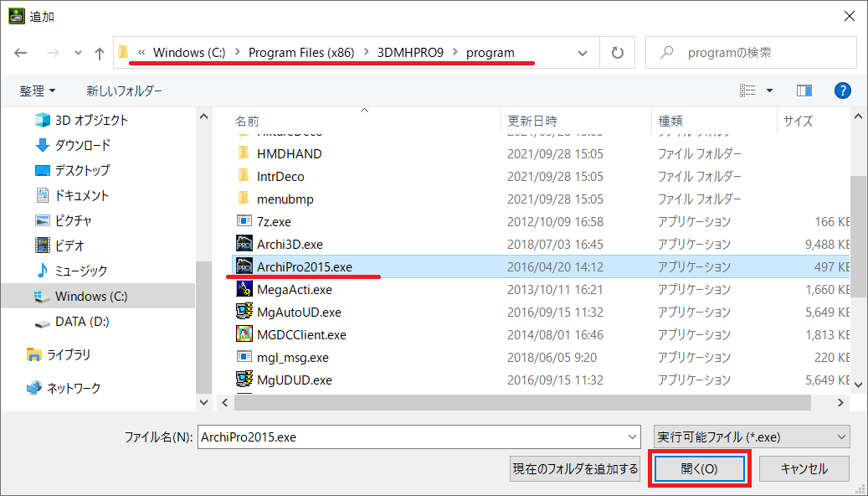Open the 実行可能ファイル (*.exe) filter dropdown
Viewport: 868px width, 496px height.
click(752, 437)
